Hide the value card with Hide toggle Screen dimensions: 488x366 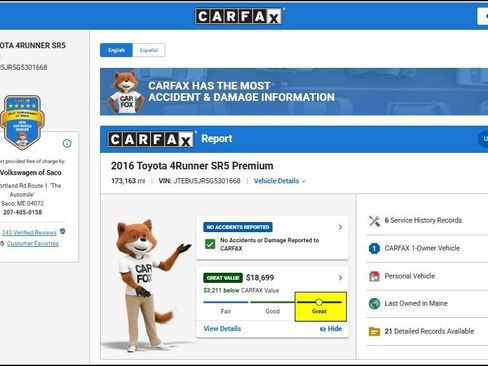click(331, 329)
